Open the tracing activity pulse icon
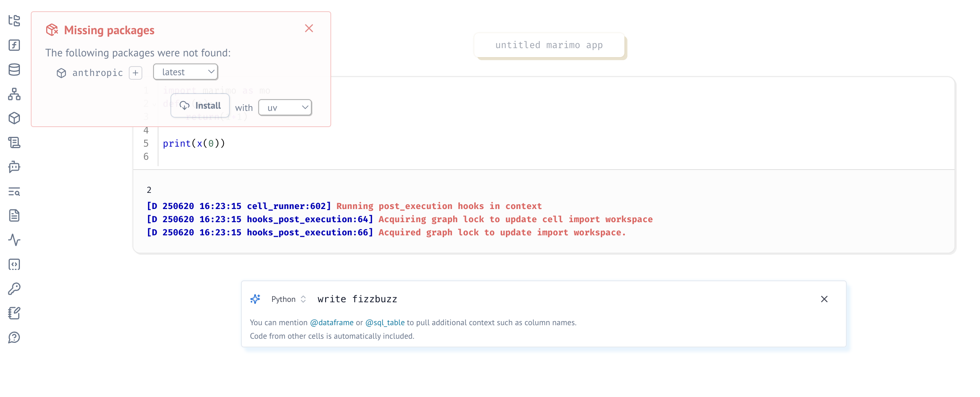This screenshot has height=397, width=980. pyautogui.click(x=14, y=240)
